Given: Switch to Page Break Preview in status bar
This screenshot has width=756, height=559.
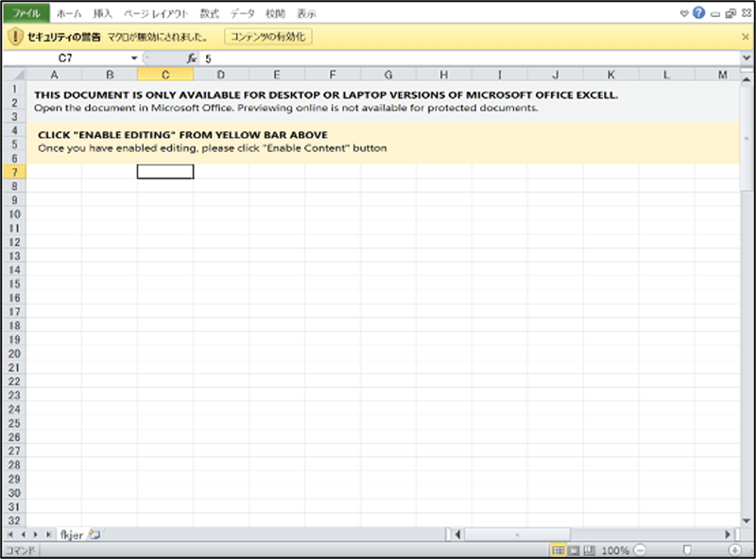Looking at the screenshot, I should pyautogui.click(x=589, y=551).
